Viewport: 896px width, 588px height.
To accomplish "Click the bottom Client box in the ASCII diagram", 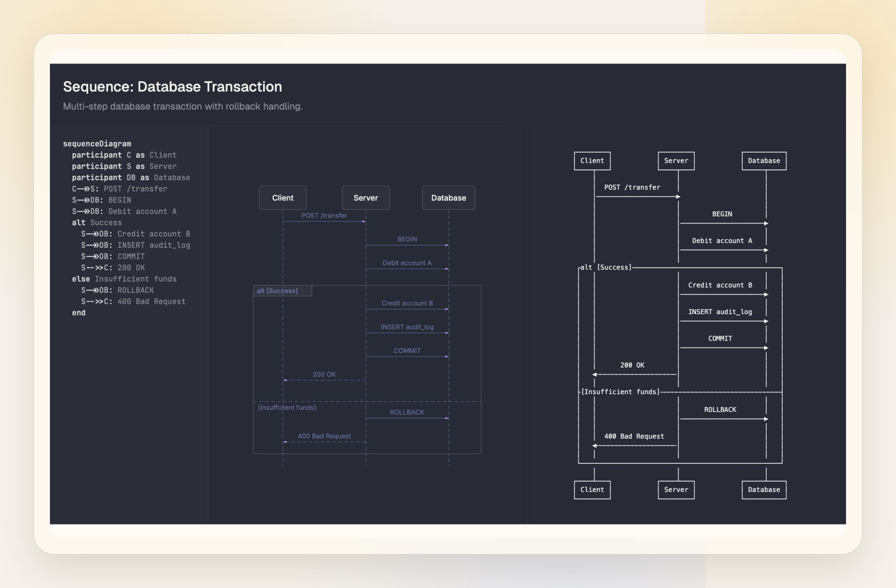I will [592, 490].
